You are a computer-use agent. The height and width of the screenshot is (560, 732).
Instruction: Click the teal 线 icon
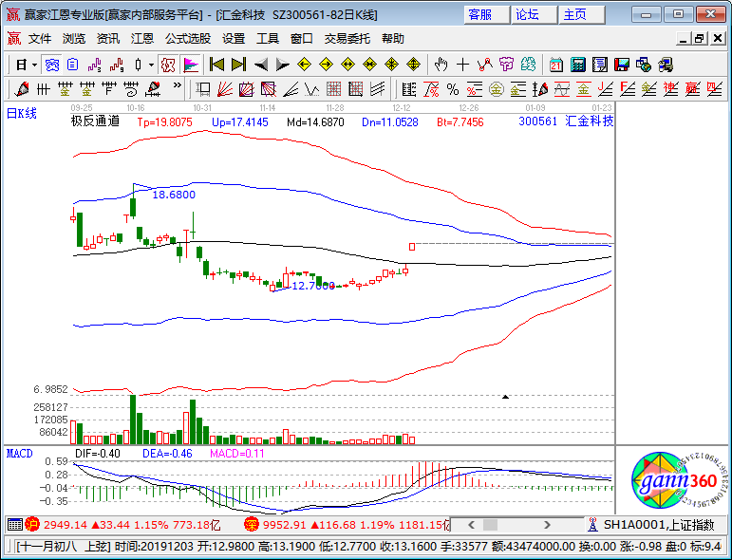pos(529,65)
